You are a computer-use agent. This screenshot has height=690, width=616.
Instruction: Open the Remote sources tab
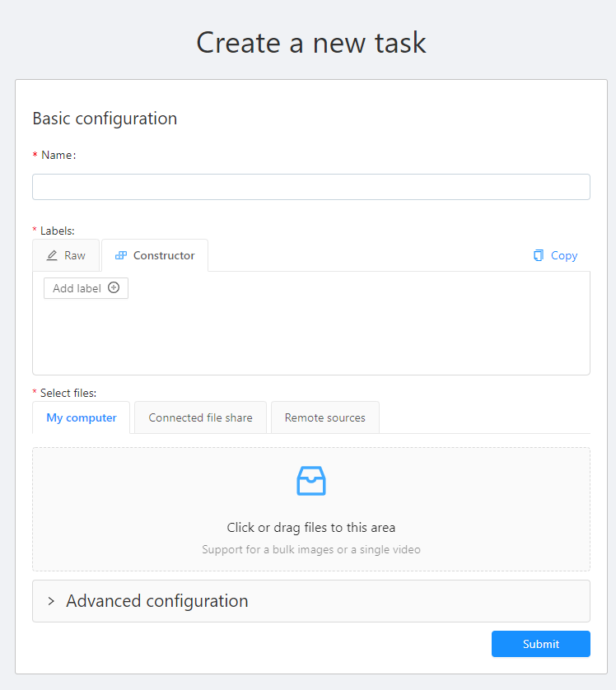pos(324,417)
